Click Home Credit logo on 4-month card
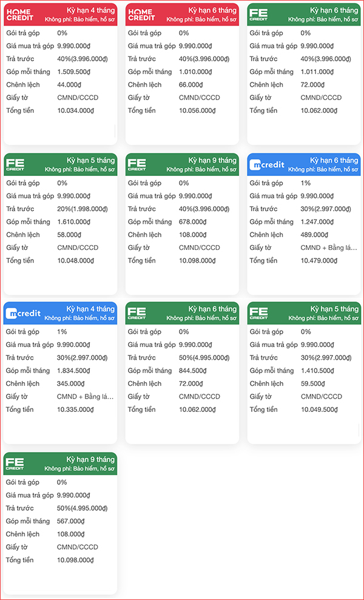Image resolution: width=364 pixels, height=600 pixels. click(19, 15)
